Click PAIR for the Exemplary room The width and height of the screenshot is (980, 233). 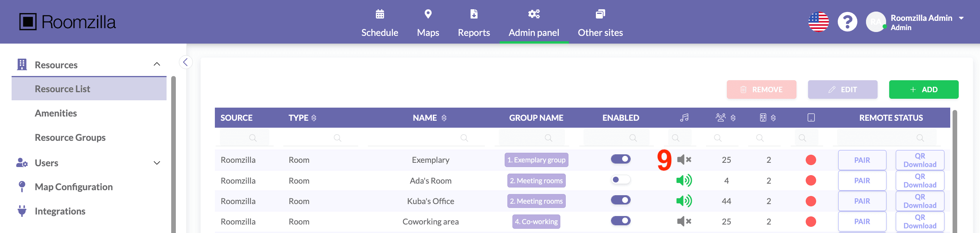(x=862, y=160)
